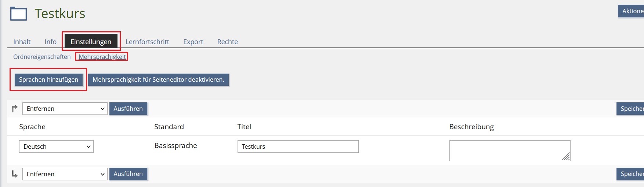644x187 pixels.
Task: Click Mehrsprachigkeit für Seiteneditor deaktivieren button
Action: point(158,80)
